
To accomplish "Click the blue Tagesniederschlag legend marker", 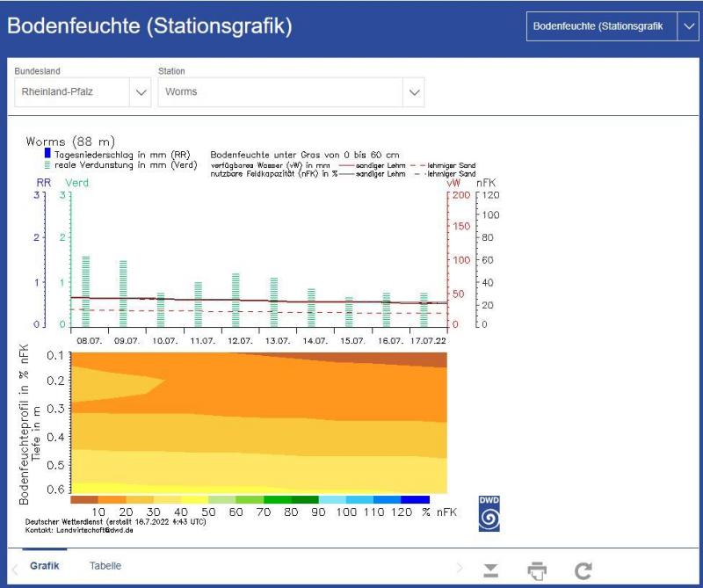I will pyautogui.click(x=47, y=154).
